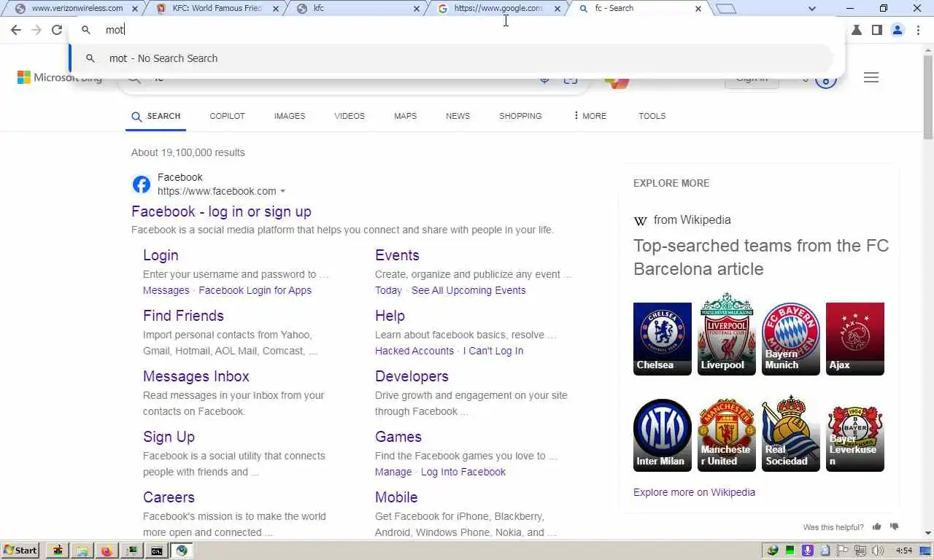The width and height of the screenshot is (934, 560).
Task: Reload the current page
Action: tap(57, 30)
